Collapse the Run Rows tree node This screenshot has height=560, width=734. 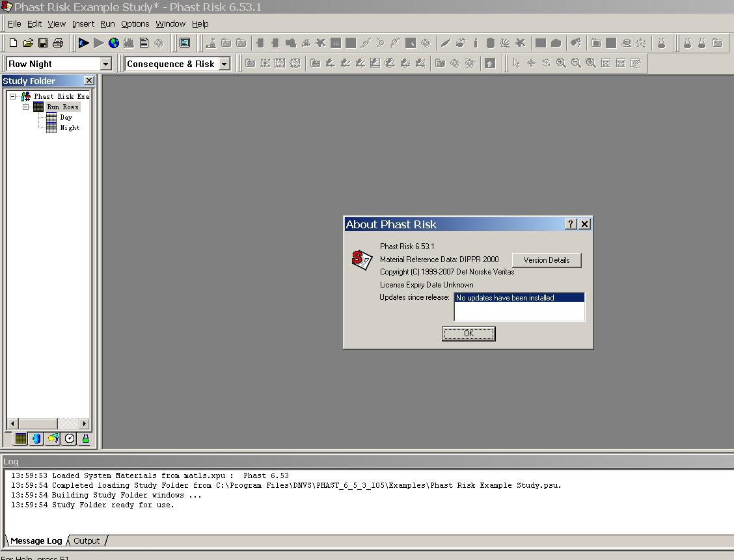26,107
